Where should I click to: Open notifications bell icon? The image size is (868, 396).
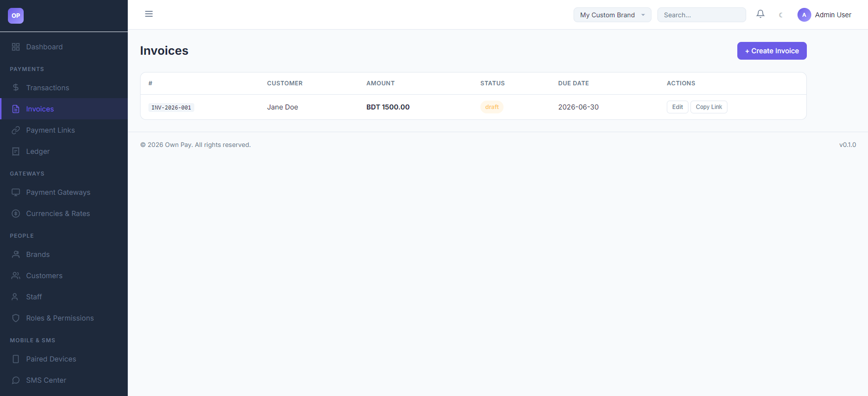[760, 14]
